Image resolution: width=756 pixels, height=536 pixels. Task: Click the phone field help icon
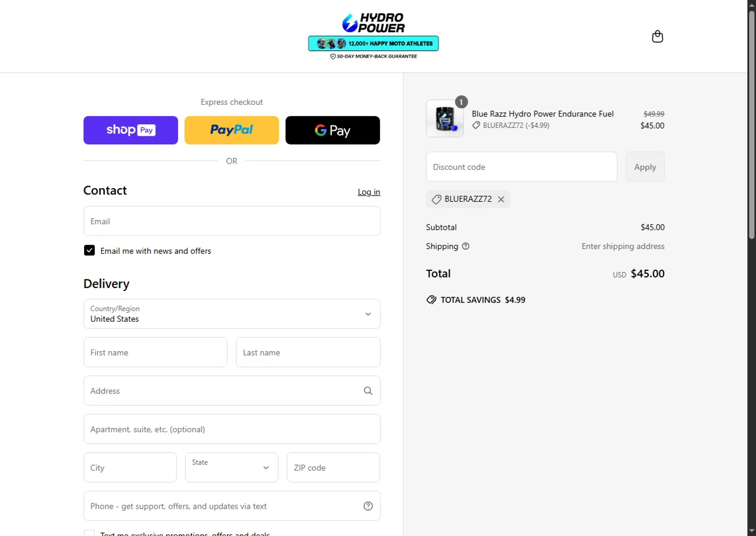(x=368, y=506)
